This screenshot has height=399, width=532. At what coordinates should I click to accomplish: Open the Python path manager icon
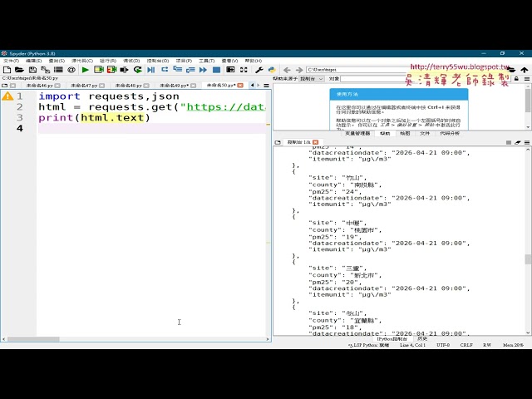(x=272, y=70)
